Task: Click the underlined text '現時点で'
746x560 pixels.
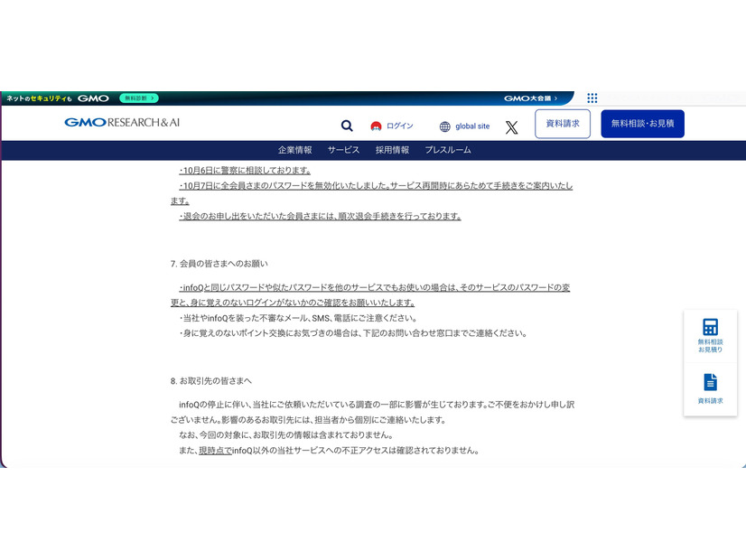Action: (215, 450)
